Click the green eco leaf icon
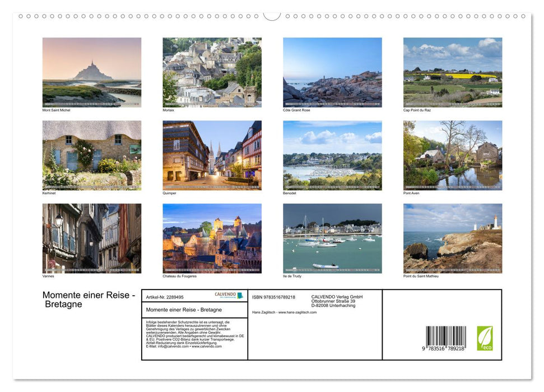The width and height of the screenshot is (544, 392). [485, 338]
